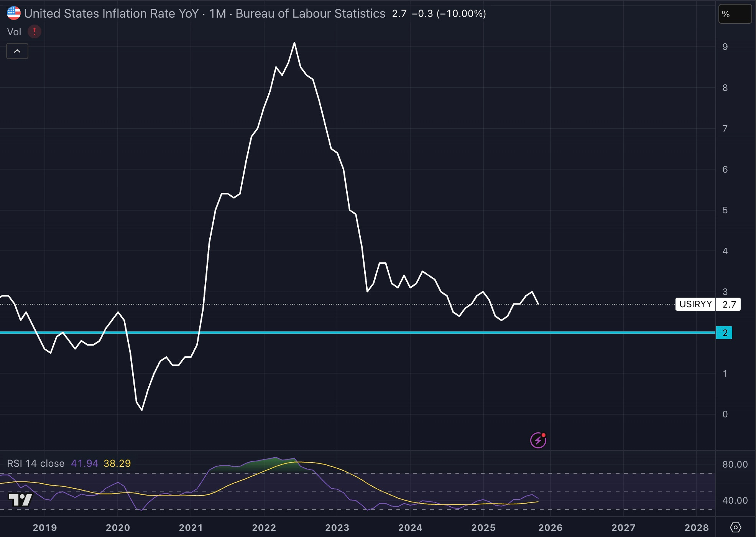
Task: Click the TradingView logo
Action: 20,499
